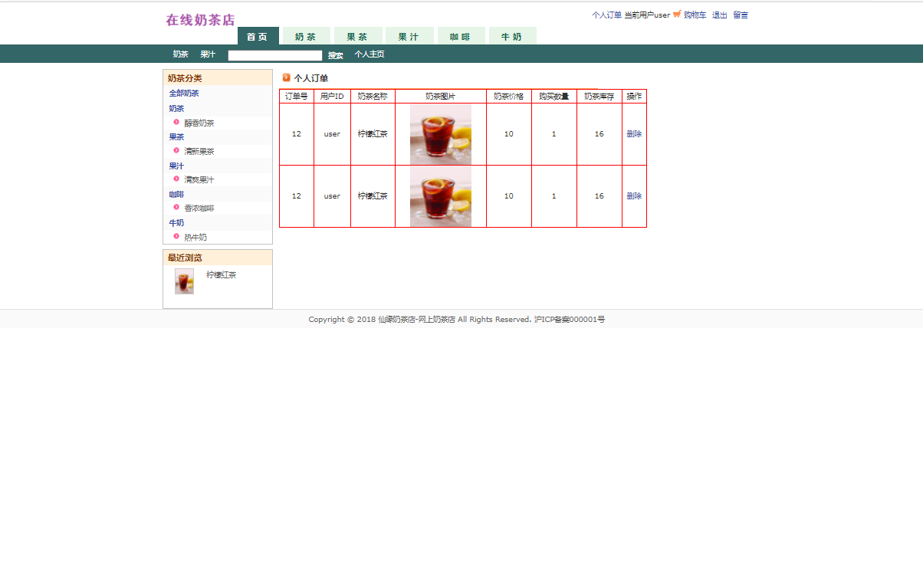Expand the 奶茶 category in sidebar
Screen dimensions: 923x588
tap(176, 108)
